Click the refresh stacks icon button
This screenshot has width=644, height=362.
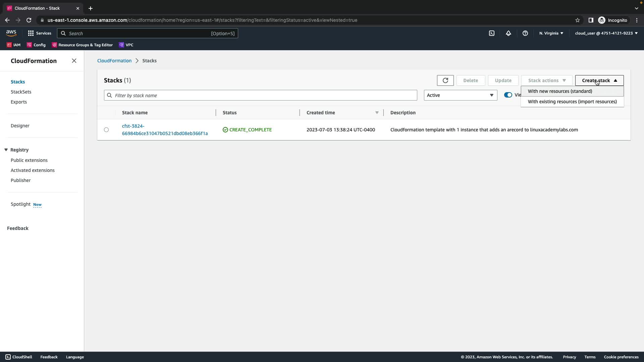445,80
